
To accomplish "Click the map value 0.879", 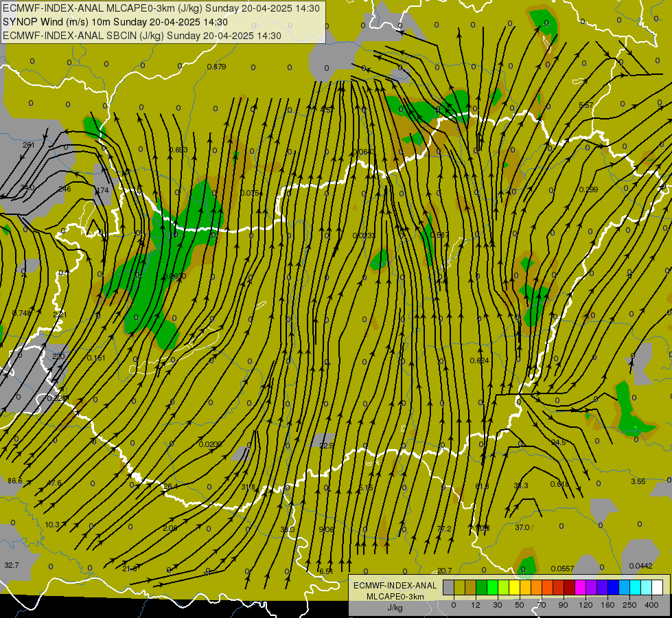I will [216, 67].
